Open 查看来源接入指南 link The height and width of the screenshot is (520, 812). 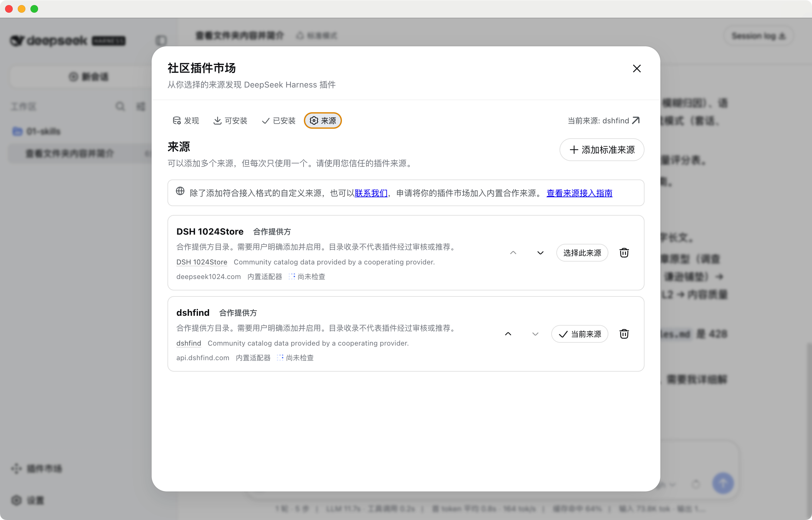click(579, 193)
